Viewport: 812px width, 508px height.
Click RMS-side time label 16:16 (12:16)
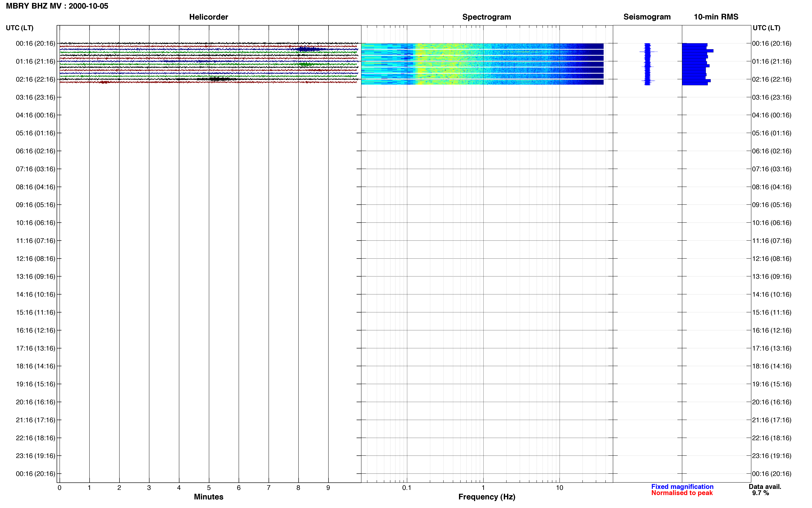[x=772, y=330]
